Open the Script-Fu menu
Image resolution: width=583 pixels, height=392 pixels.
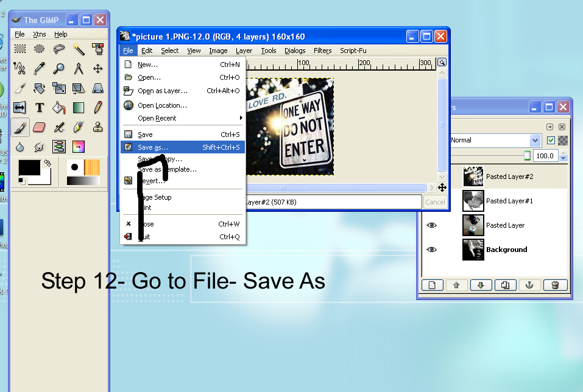[x=353, y=51]
